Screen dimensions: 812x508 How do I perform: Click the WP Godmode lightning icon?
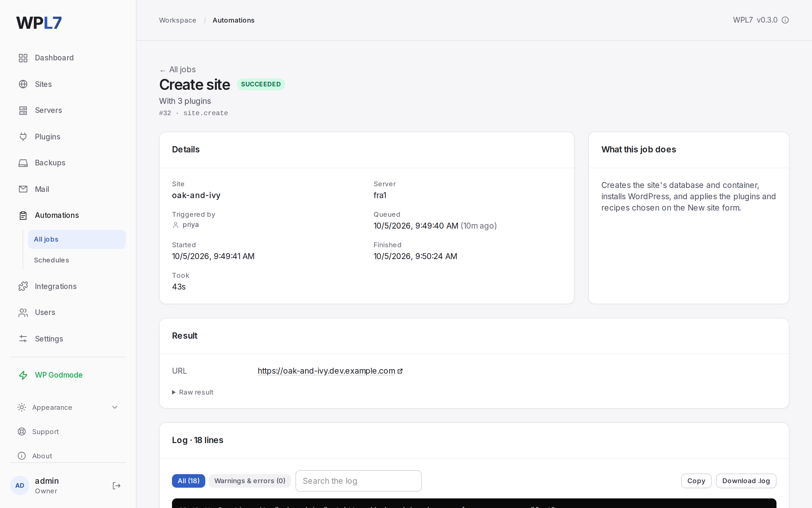[x=23, y=375]
